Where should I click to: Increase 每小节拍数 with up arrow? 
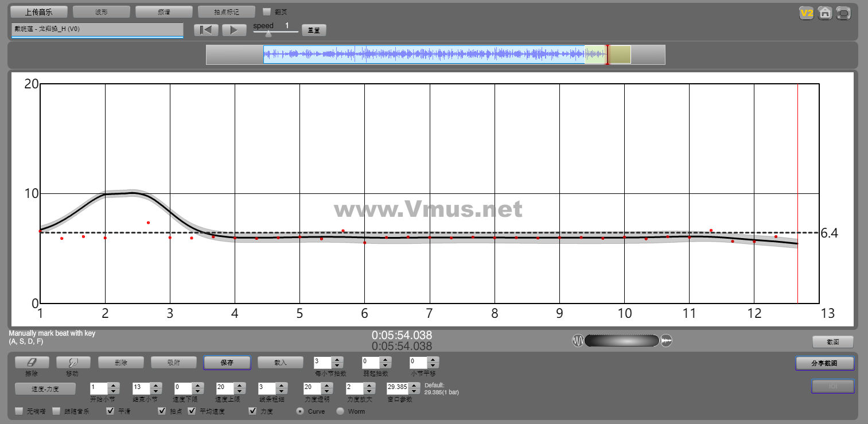(x=337, y=360)
